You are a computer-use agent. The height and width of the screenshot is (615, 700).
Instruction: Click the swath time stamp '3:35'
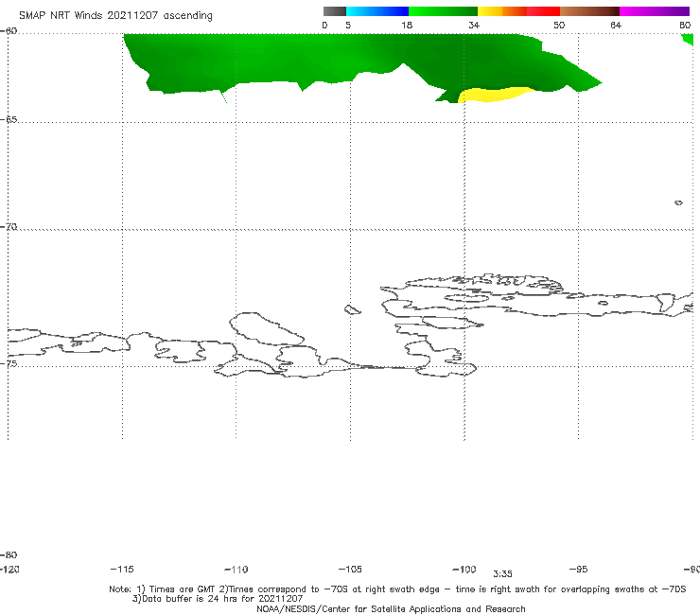pyautogui.click(x=502, y=574)
